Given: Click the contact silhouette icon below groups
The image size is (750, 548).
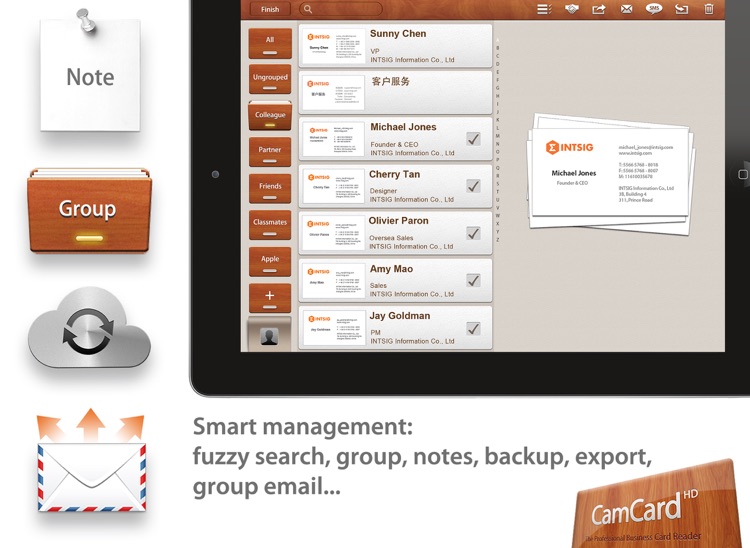Looking at the screenshot, I should click(269, 337).
